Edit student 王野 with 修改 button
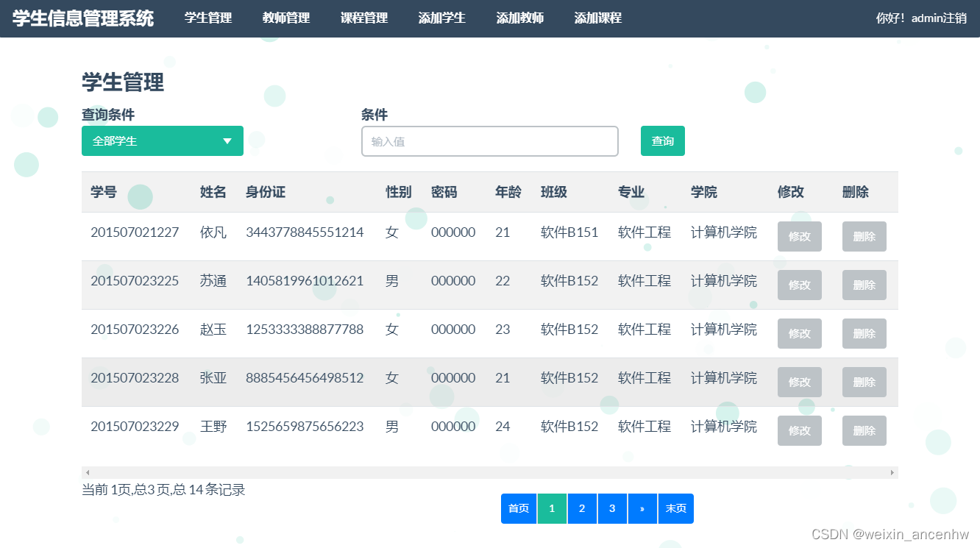Screen dimensions: 980x548 (800, 431)
